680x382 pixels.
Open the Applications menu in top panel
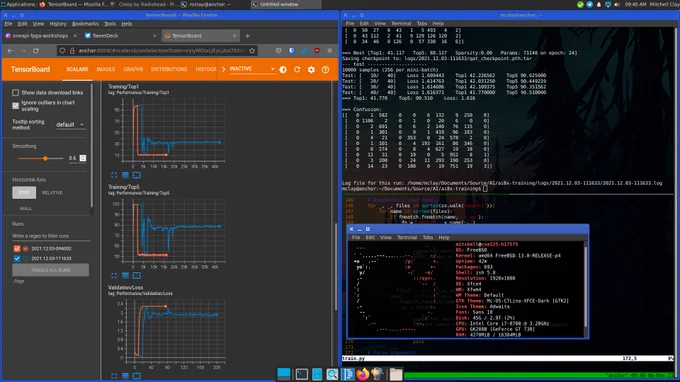point(18,4)
